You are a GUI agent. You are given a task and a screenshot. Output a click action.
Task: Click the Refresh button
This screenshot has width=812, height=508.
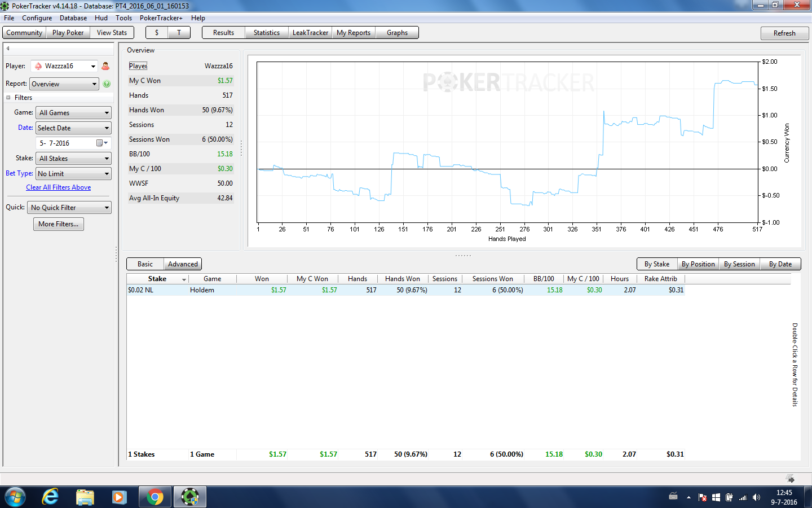[x=784, y=33]
